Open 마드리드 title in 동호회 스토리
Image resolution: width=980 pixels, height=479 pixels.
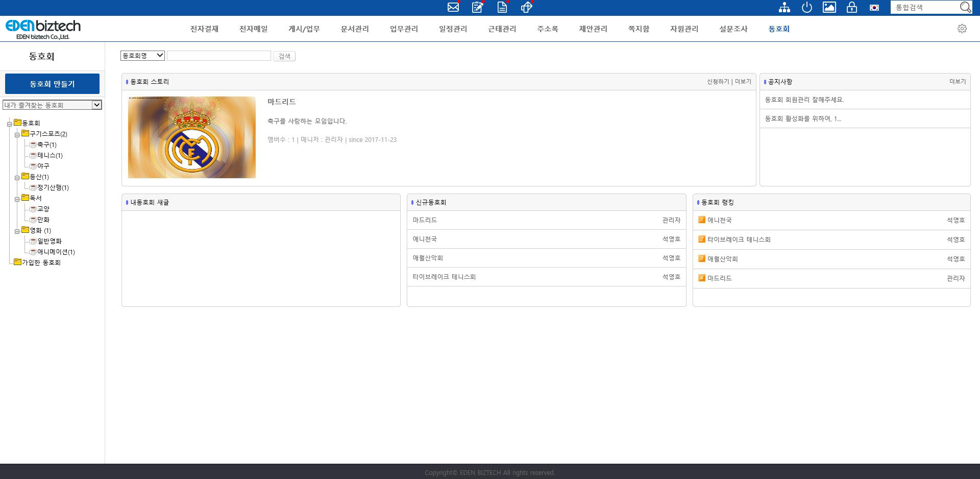[x=282, y=102]
